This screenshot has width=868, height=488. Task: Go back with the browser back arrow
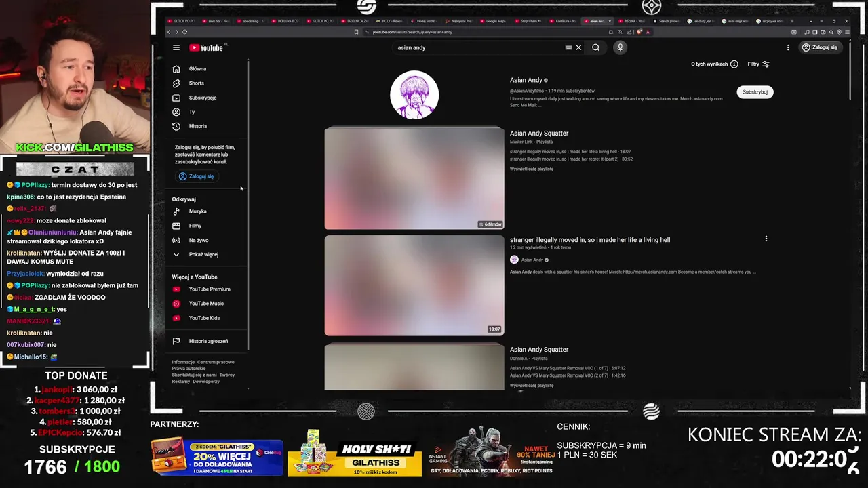pyautogui.click(x=169, y=32)
